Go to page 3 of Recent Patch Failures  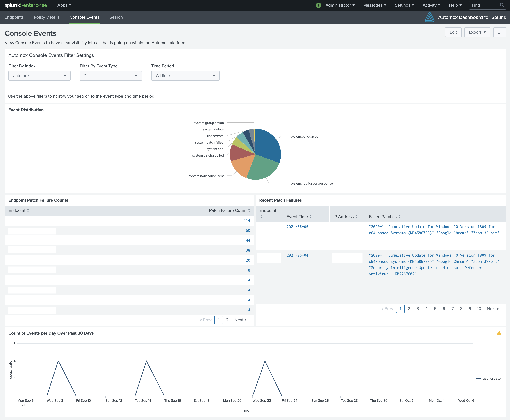click(x=418, y=309)
